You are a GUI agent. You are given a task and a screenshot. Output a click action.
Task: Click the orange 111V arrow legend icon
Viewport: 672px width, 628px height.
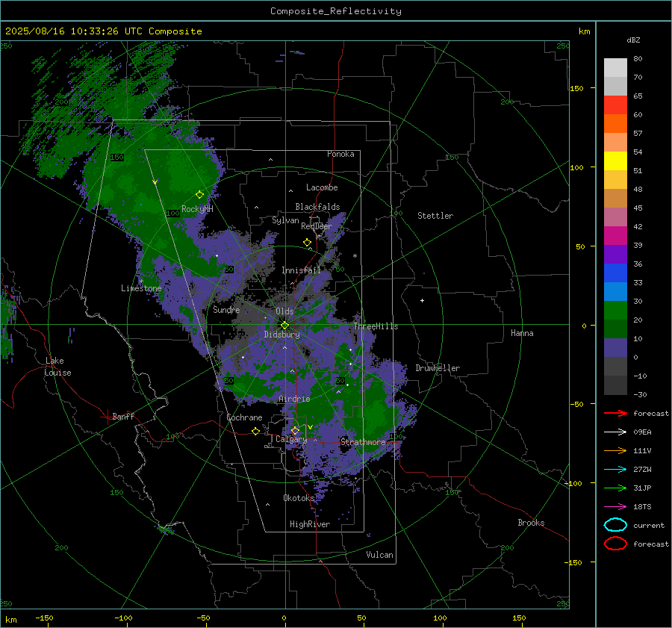tap(615, 450)
